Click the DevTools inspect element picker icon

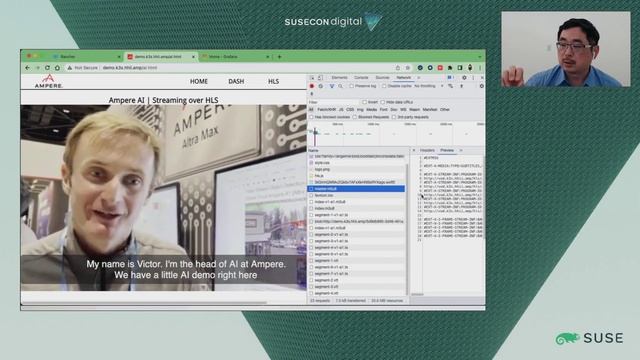(312, 78)
